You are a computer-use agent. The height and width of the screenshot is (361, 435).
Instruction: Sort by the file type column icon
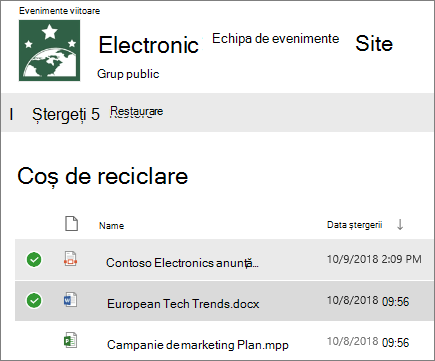[71, 224]
